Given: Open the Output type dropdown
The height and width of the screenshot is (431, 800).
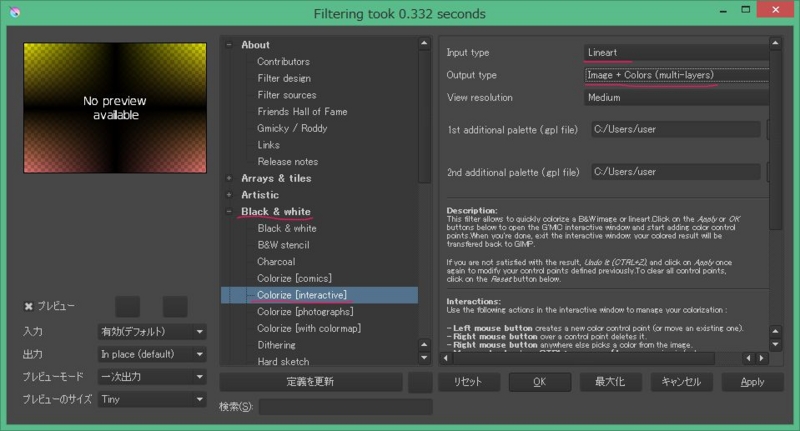Looking at the screenshot, I should pos(676,75).
